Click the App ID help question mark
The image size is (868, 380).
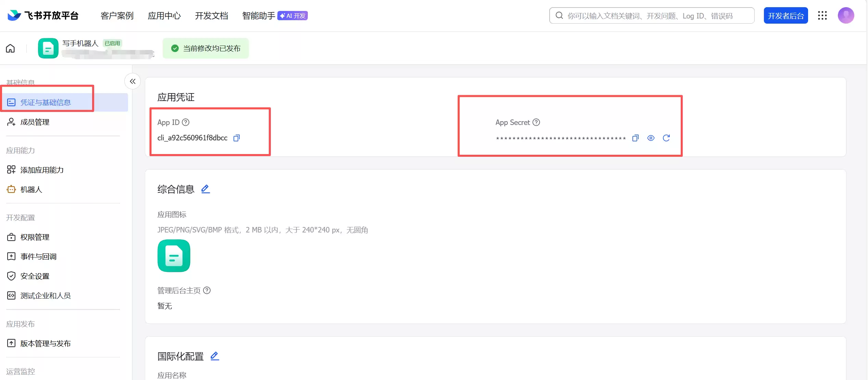tap(186, 122)
